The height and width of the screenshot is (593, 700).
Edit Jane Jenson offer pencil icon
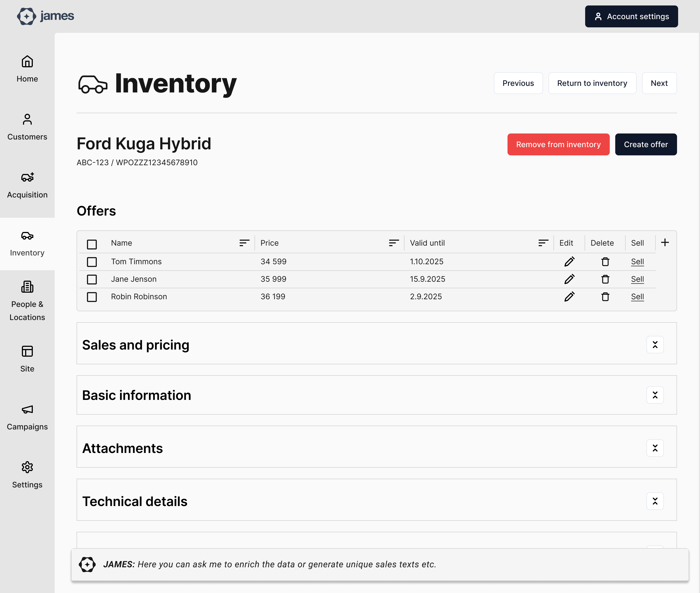[569, 279]
